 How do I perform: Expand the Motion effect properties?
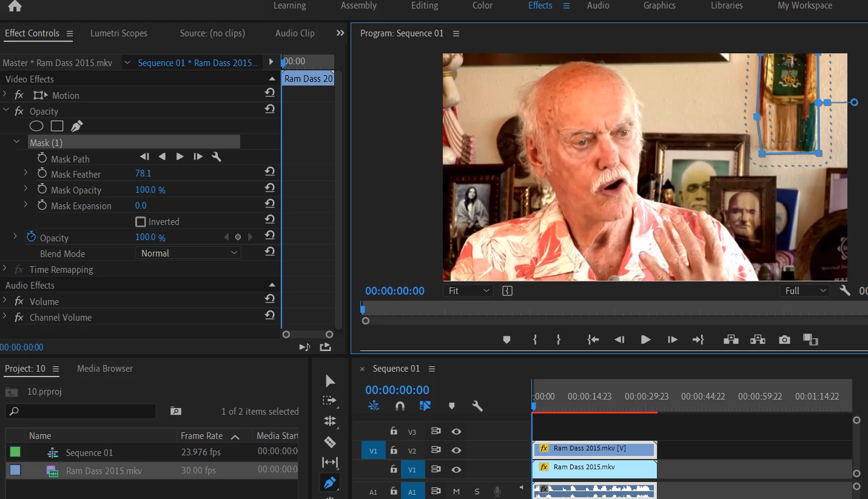tap(5, 95)
